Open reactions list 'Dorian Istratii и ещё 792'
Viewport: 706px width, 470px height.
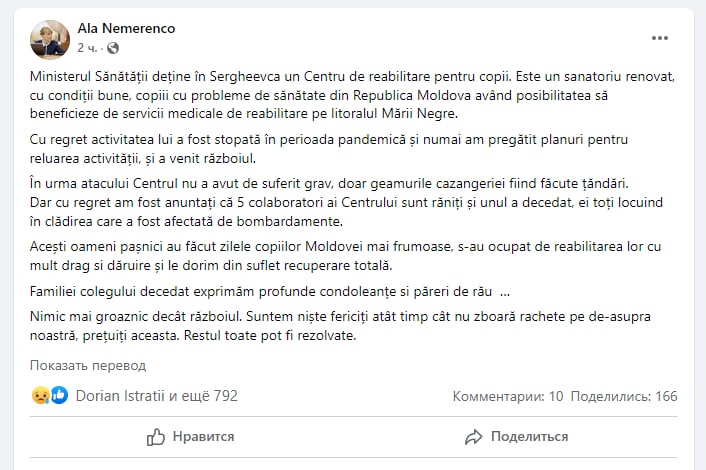156,396
